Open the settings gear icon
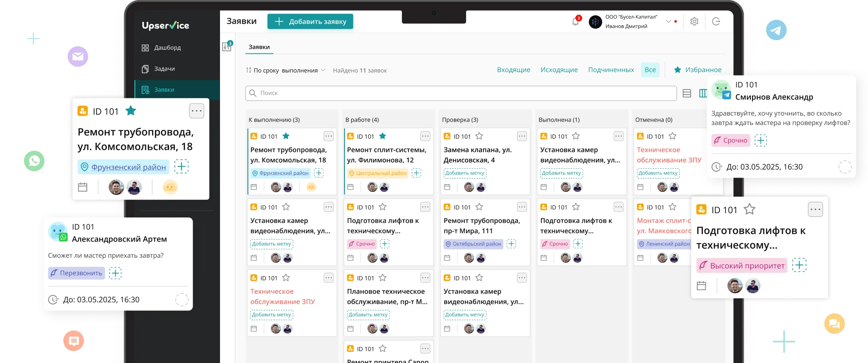 pos(694,21)
